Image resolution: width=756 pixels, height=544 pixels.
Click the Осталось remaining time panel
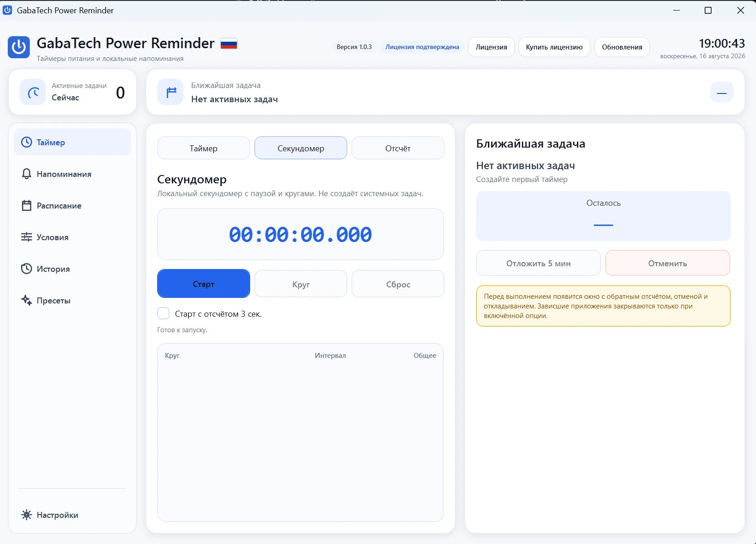603,216
